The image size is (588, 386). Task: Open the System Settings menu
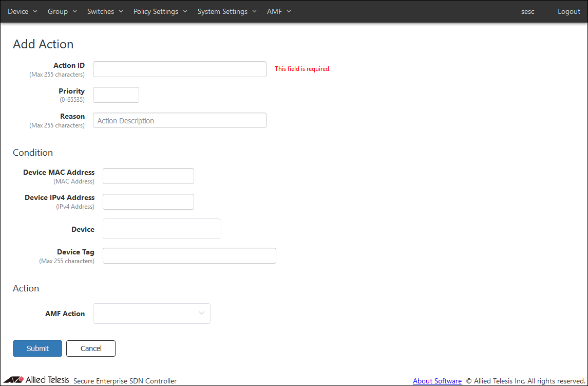pyautogui.click(x=227, y=11)
